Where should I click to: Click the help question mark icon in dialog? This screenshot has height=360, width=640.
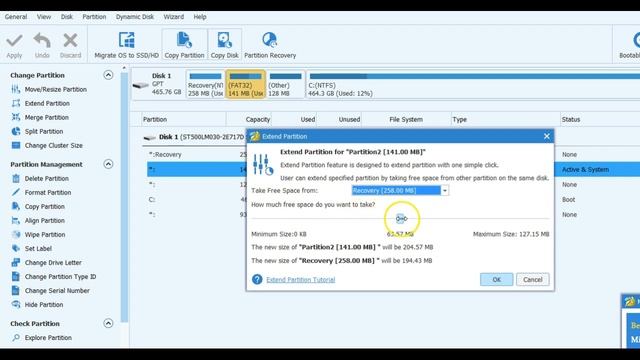(257, 279)
